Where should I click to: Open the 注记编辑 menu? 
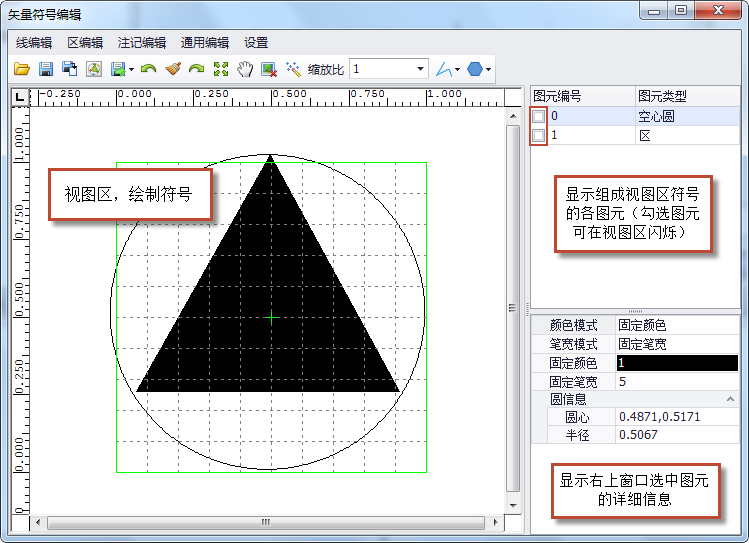tap(142, 43)
